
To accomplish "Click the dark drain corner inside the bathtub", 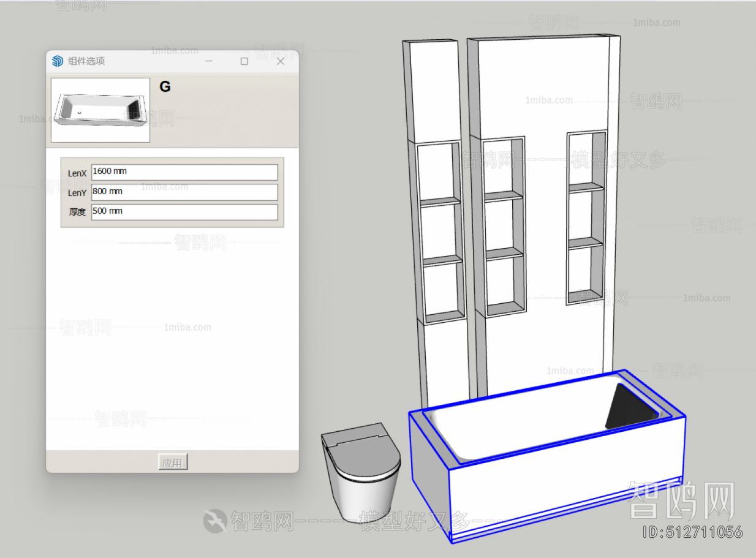I will [x=625, y=404].
